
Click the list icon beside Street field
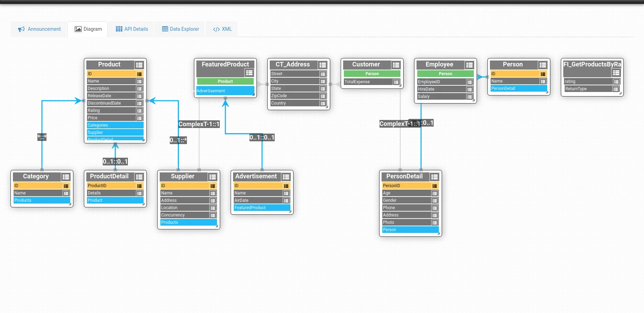point(323,74)
